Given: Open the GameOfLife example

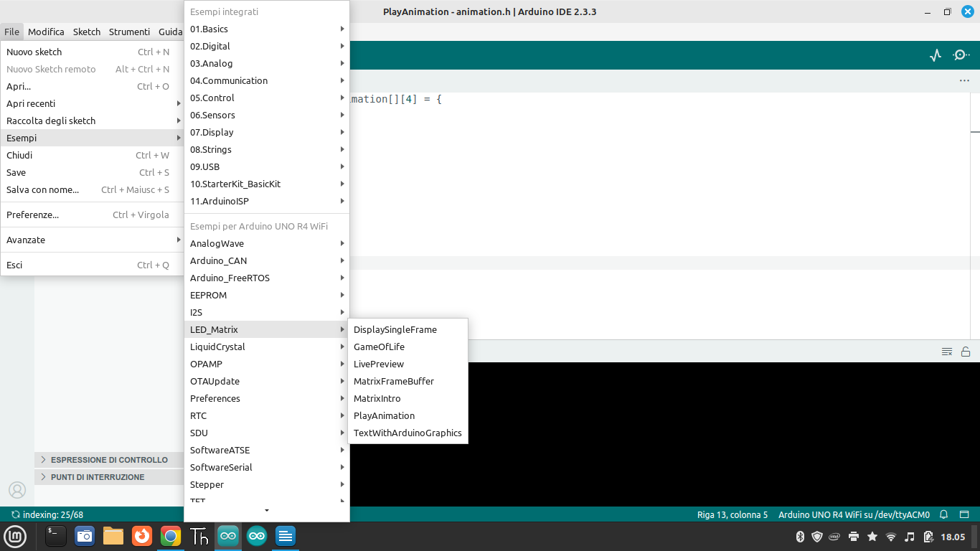Looking at the screenshot, I should (407, 347).
